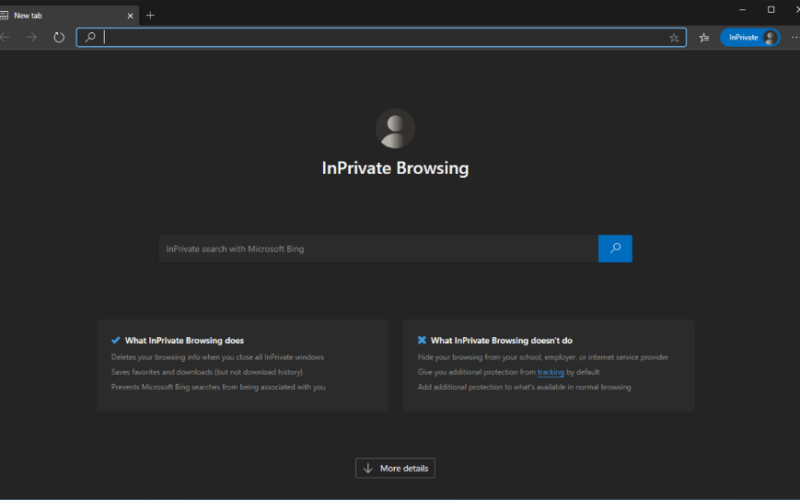Click the InPrivate search with Microsoft Bing box
Image resolution: width=800 pixels, height=500 pixels.
pos(378,249)
